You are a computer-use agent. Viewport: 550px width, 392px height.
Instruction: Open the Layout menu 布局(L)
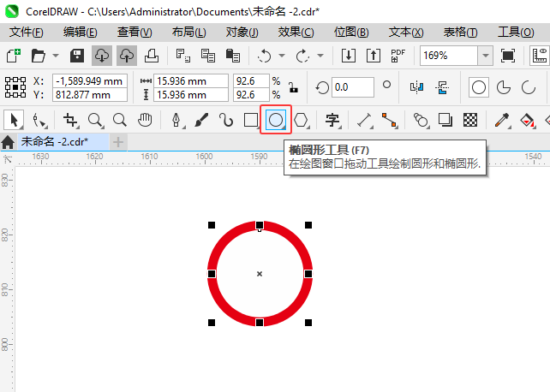[x=188, y=33]
